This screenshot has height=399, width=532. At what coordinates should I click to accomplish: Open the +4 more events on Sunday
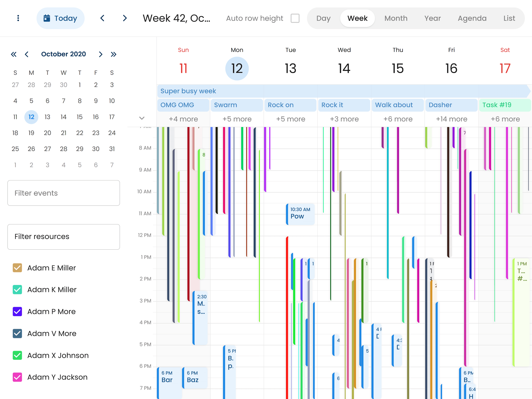pyautogui.click(x=183, y=119)
